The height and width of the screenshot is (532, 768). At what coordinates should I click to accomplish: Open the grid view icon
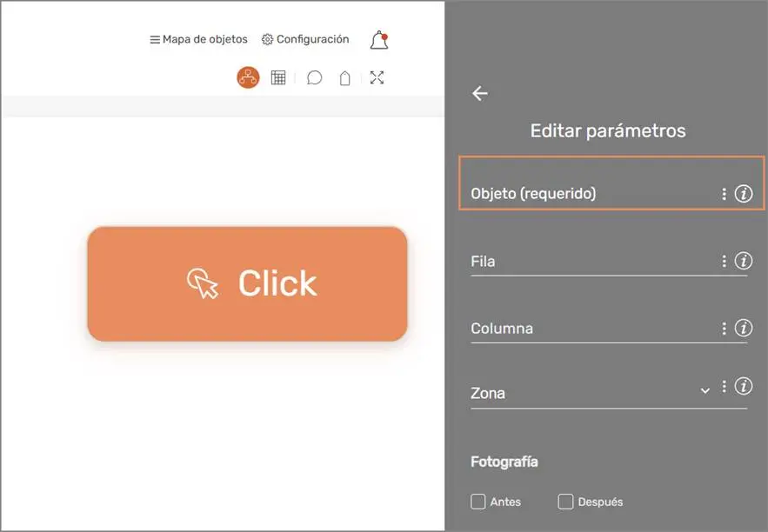point(278,77)
